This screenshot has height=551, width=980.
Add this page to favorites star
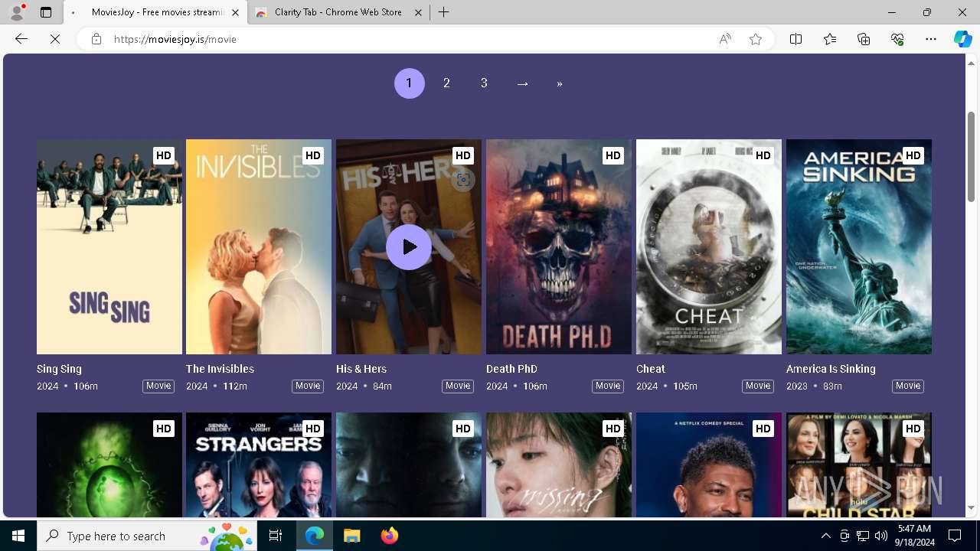756,39
